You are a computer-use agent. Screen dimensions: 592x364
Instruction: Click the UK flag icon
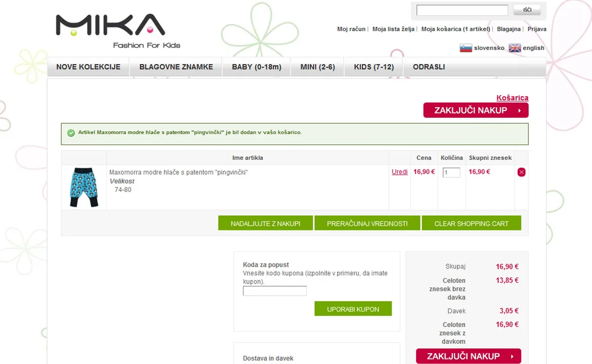click(x=515, y=48)
